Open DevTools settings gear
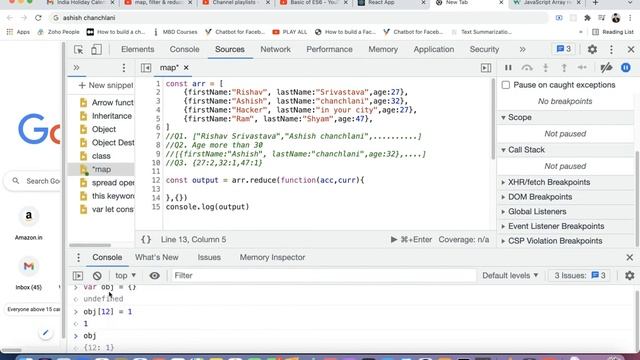 [x=592, y=49]
